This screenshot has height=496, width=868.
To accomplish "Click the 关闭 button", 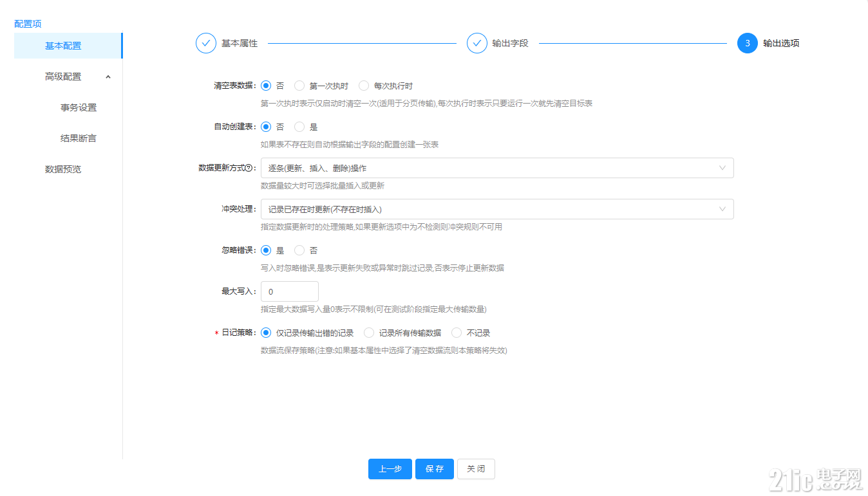I will point(476,469).
